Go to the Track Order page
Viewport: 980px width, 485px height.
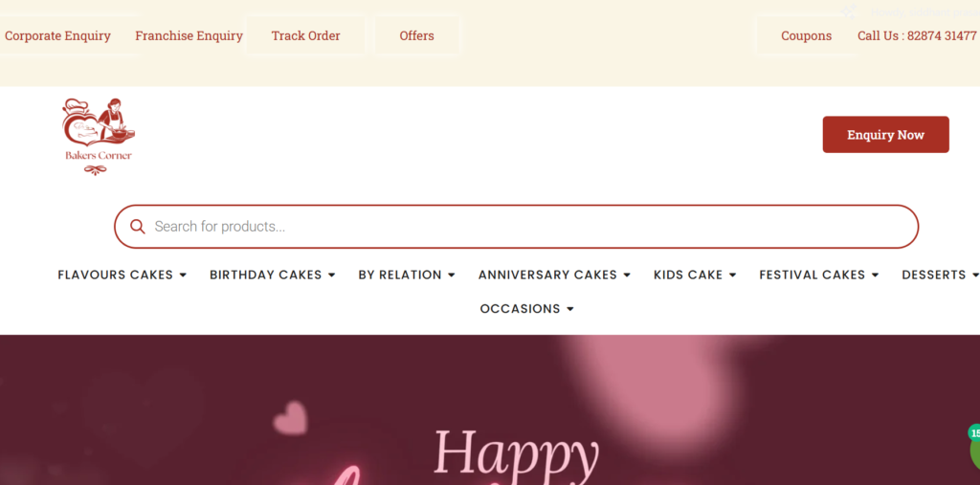(305, 35)
